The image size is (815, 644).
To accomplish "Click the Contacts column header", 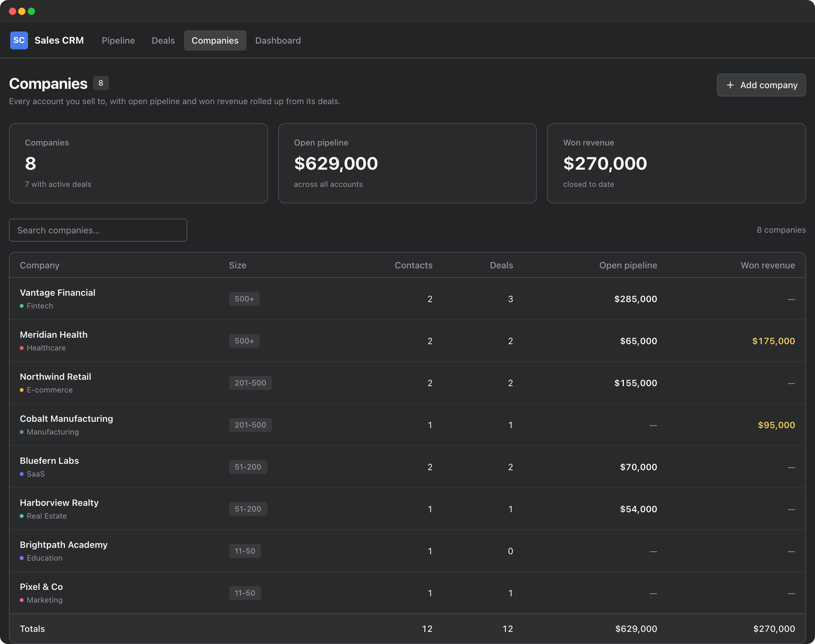I will pos(414,265).
